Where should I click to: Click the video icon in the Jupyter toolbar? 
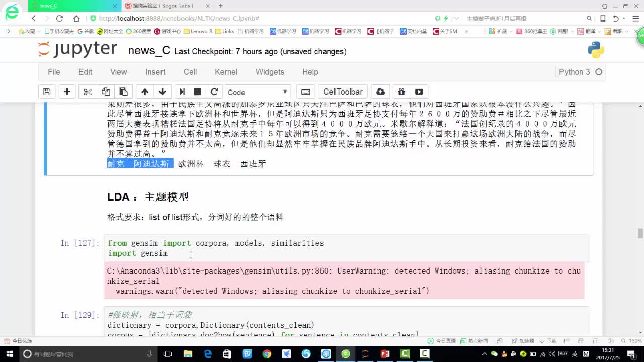click(x=419, y=92)
